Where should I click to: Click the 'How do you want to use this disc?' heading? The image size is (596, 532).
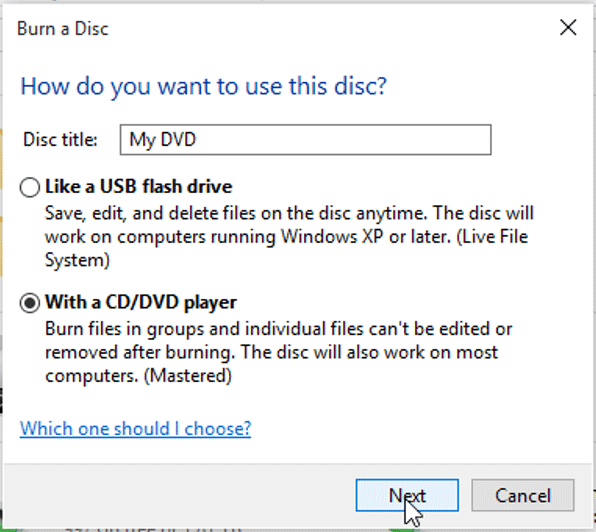point(203,86)
